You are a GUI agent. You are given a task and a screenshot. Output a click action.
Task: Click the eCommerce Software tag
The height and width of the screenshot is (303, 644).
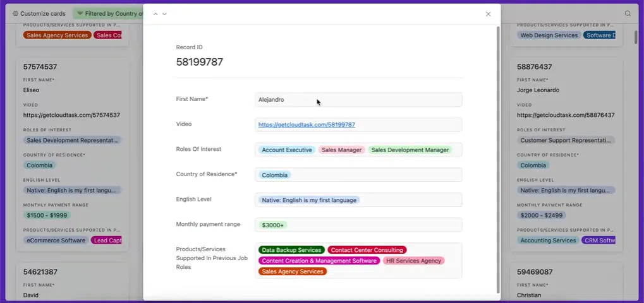tap(56, 241)
